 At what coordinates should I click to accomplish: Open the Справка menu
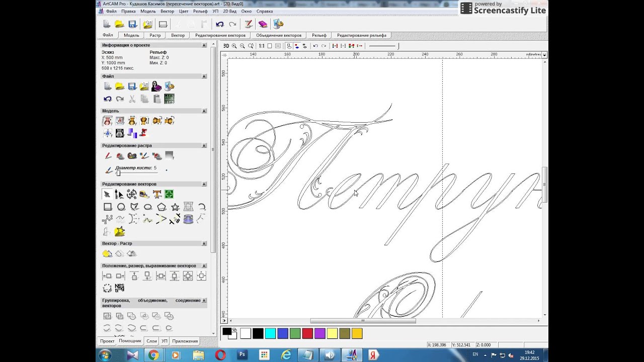pos(265,11)
